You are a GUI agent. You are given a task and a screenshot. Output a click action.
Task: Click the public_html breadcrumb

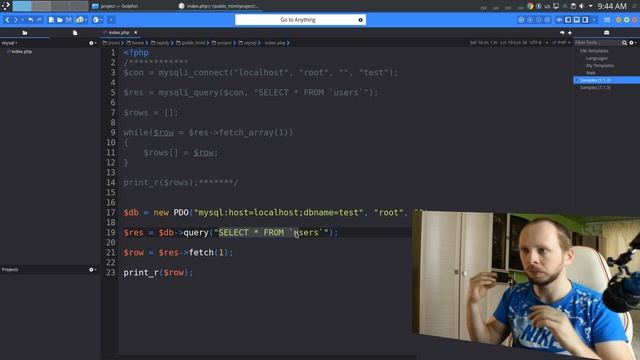(191, 43)
